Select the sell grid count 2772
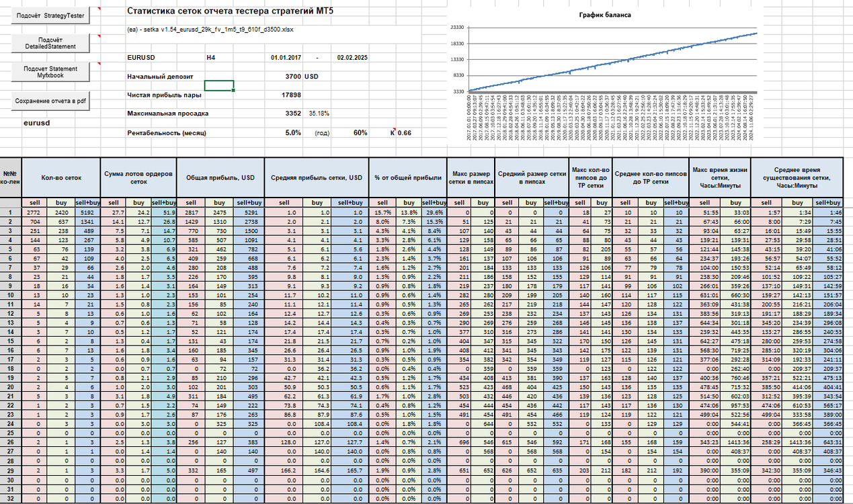The width and height of the screenshot is (853, 504). (35, 212)
